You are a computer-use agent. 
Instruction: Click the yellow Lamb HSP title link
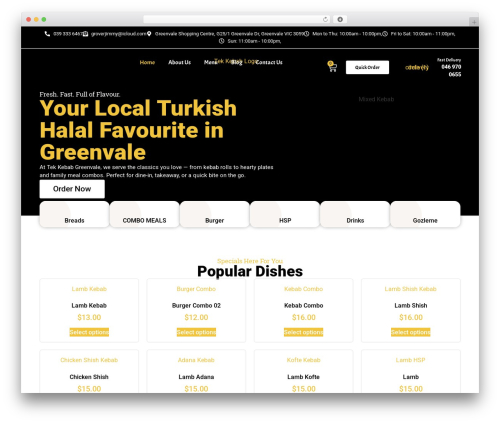(411, 360)
